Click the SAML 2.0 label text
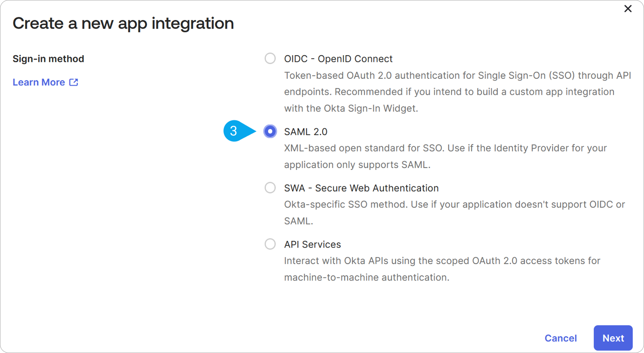644x353 pixels. pos(306,132)
